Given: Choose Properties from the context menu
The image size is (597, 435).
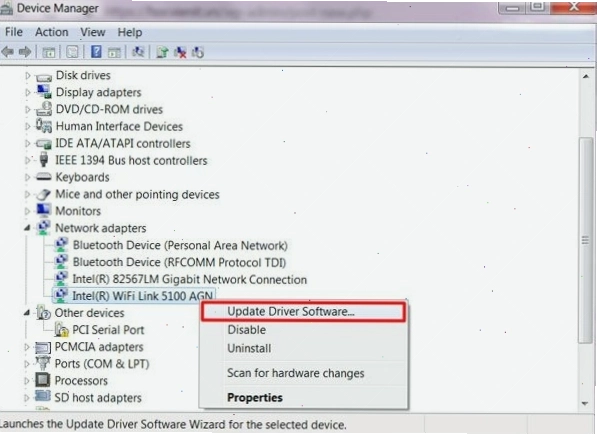Looking at the screenshot, I should pos(303,397).
